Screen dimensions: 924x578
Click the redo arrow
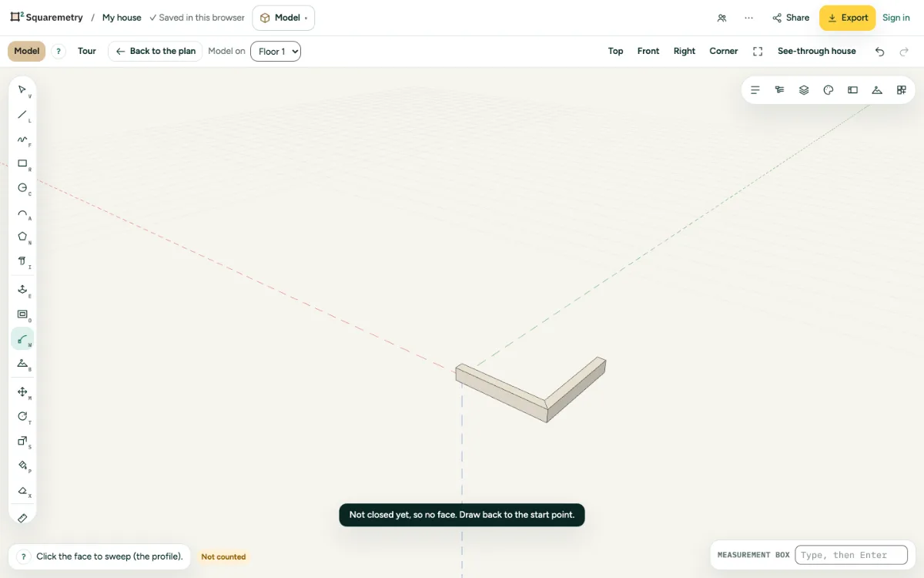pyautogui.click(x=904, y=52)
